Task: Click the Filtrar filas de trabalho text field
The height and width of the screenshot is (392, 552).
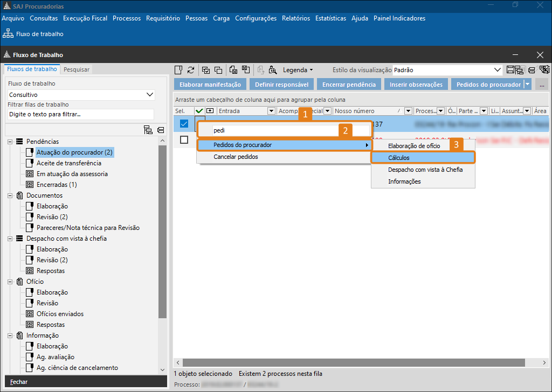Action: (81, 114)
